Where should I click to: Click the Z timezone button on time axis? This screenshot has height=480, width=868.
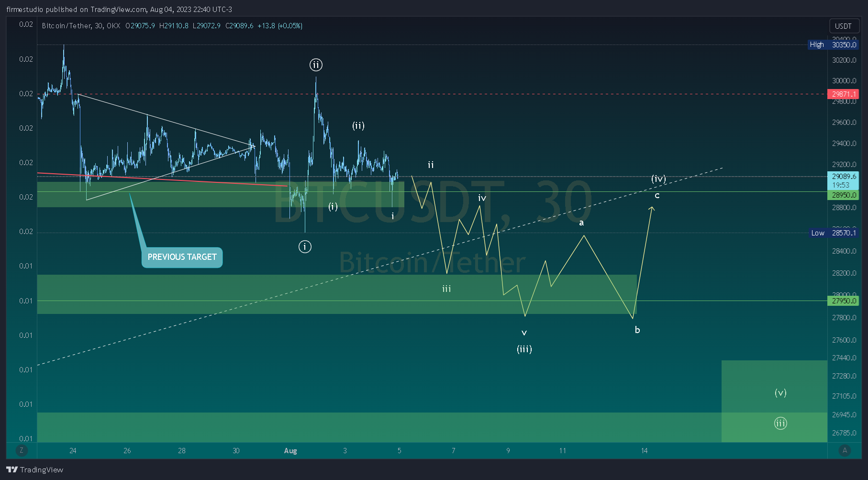click(21, 450)
